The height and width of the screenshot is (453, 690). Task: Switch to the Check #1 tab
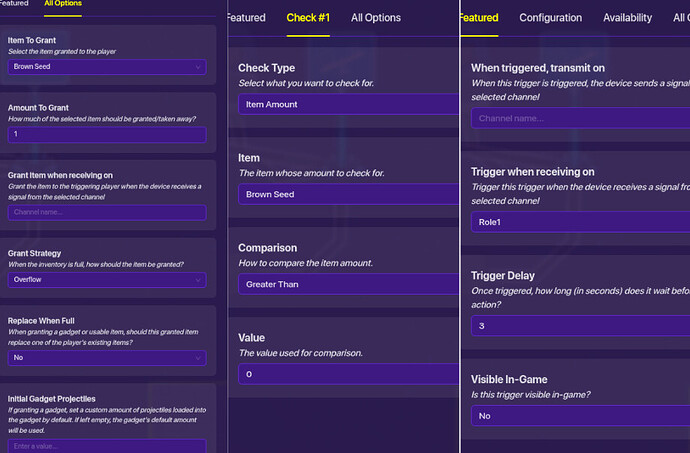tap(309, 17)
